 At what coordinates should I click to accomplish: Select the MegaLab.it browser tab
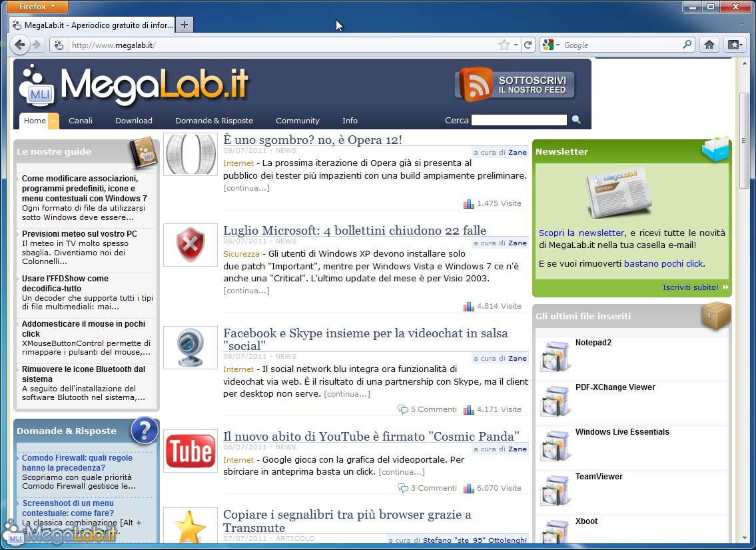pyautogui.click(x=92, y=25)
